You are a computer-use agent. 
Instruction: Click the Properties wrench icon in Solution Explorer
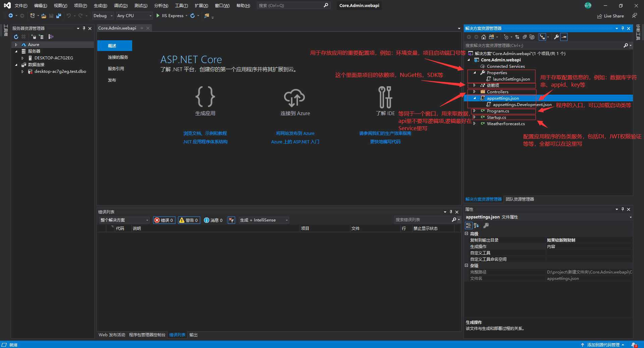pos(556,37)
